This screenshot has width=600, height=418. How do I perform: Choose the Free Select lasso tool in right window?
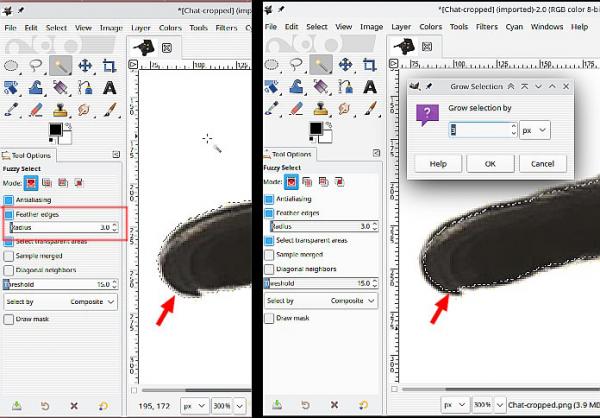296,65
